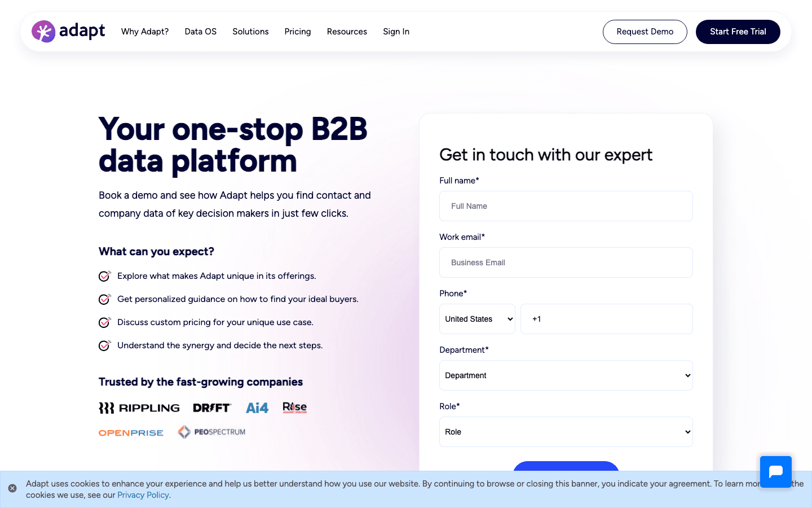The image size is (812, 508).
Task: Click the Drift company logo
Action: click(212, 407)
